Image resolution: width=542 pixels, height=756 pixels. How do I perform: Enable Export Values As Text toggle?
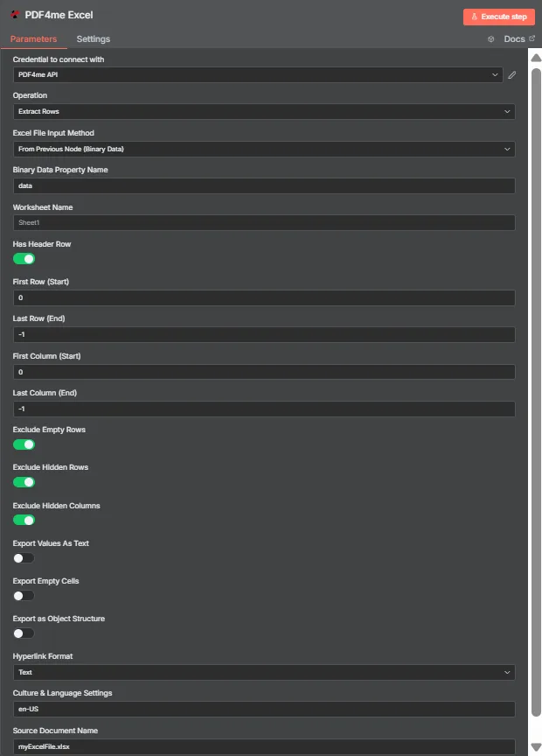click(x=24, y=558)
